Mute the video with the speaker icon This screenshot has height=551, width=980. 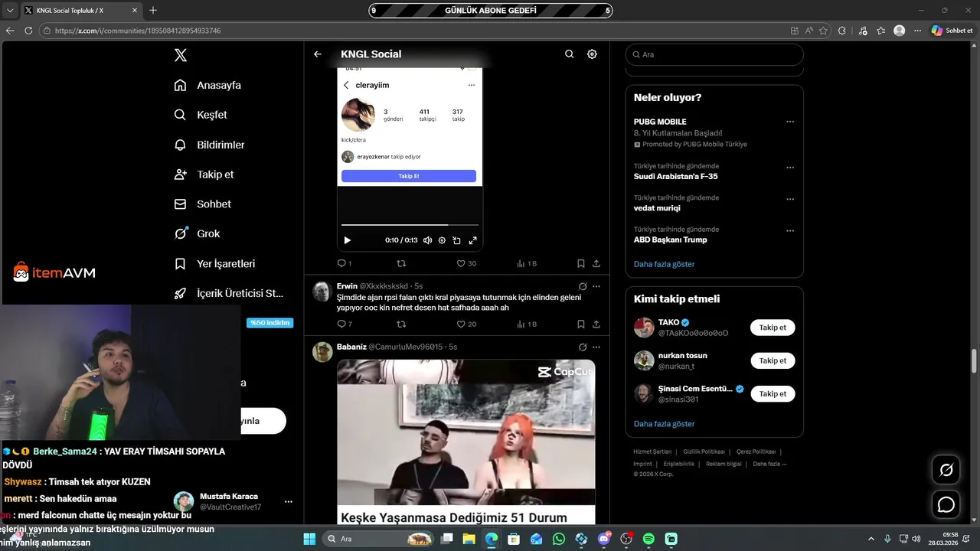[x=427, y=240]
